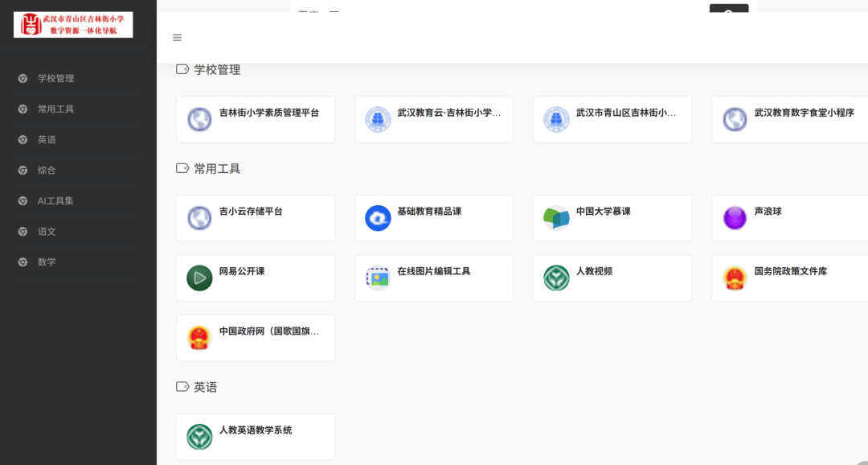Click the icon beside sidebar AI工具集
The width and height of the screenshot is (868, 465).
coord(23,201)
